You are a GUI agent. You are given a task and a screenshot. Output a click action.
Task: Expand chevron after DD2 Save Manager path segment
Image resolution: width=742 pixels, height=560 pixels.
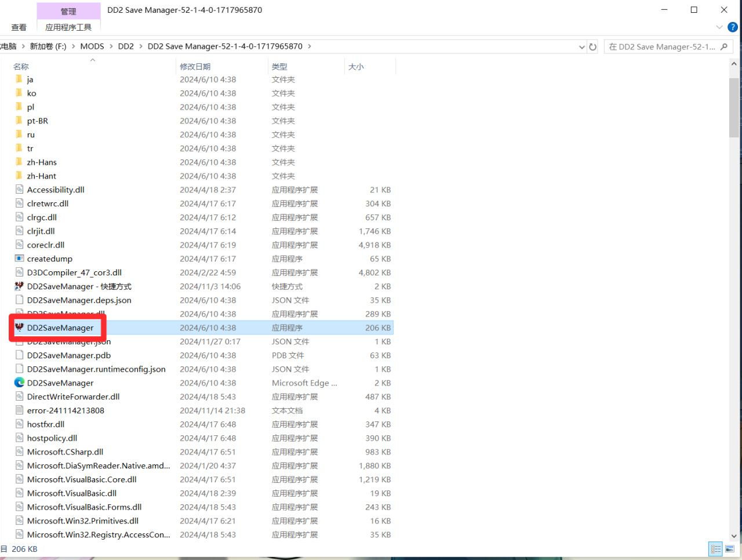[309, 46]
